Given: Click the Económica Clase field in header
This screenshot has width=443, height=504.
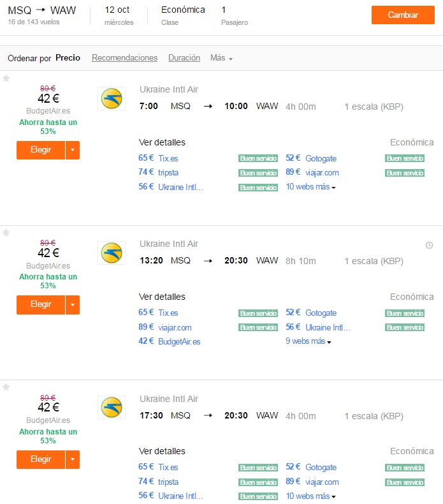Looking at the screenshot, I should pos(183,15).
